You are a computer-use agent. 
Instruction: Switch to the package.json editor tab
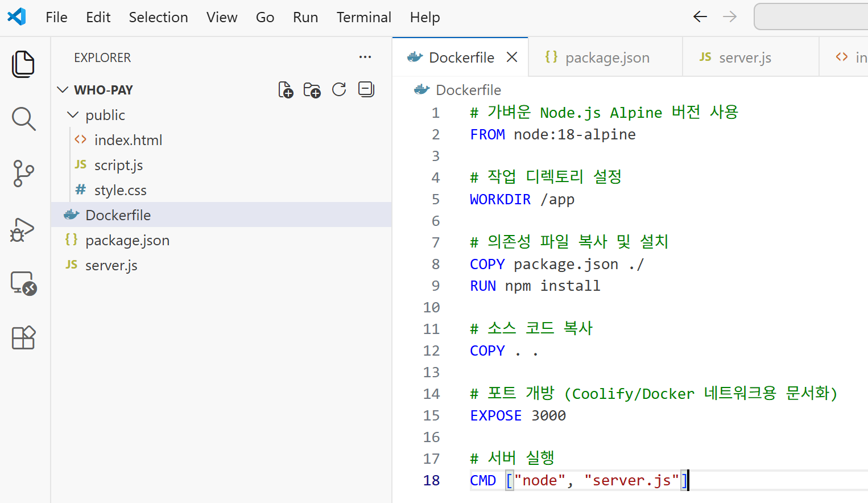[606, 57]
